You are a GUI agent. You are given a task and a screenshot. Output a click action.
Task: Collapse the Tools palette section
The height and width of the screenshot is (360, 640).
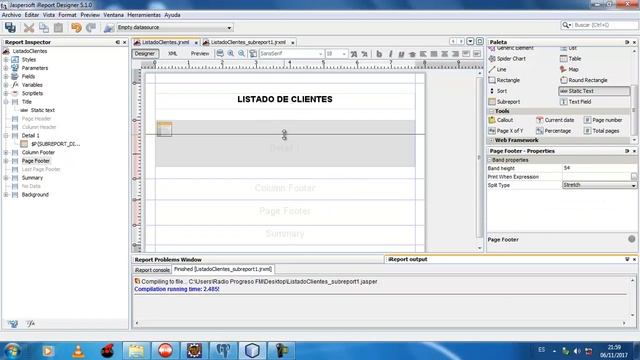click(491, 111)
